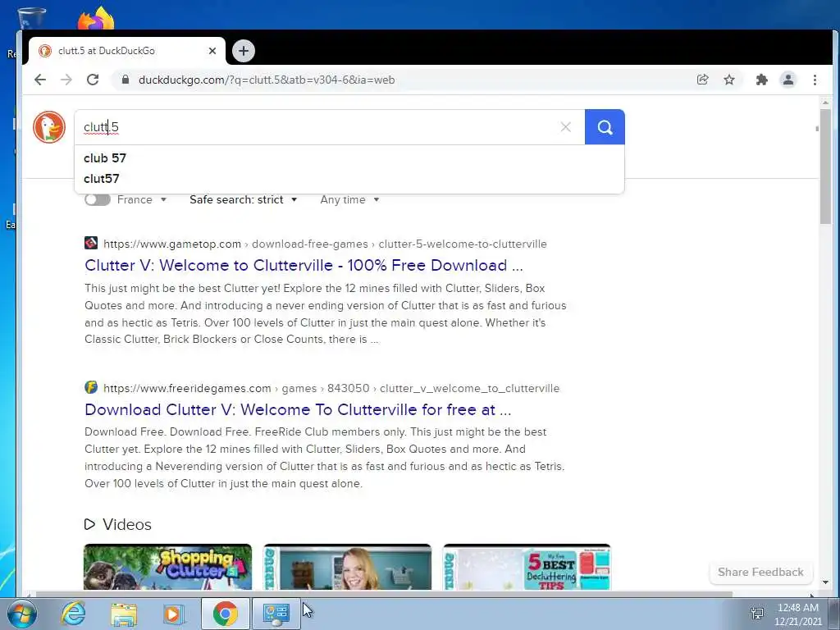The width and height of the screenshot is (840, 630).
Task: Click the browser address bar URL
Action: [x=267, y=80]
